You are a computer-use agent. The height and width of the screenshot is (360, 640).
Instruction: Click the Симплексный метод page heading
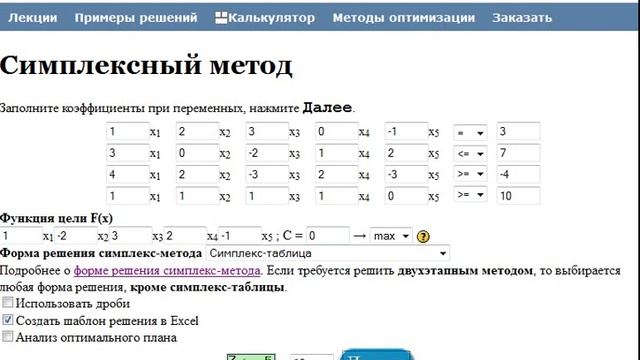146,65
